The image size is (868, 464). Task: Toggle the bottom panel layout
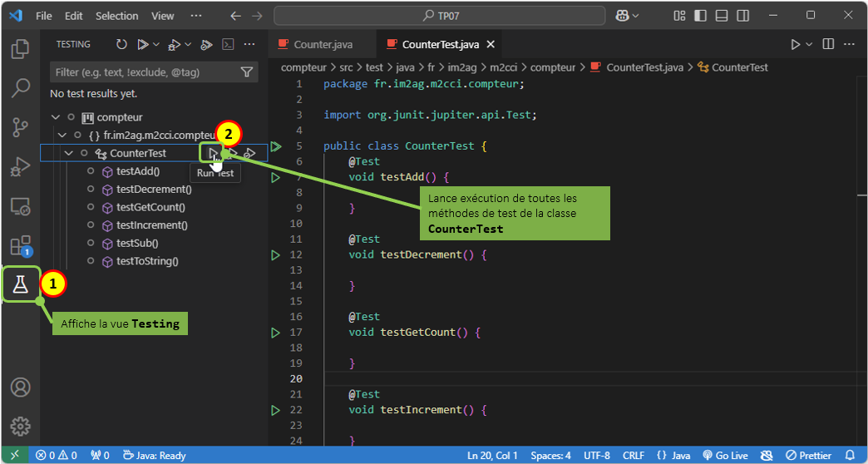tap(722, 16)
